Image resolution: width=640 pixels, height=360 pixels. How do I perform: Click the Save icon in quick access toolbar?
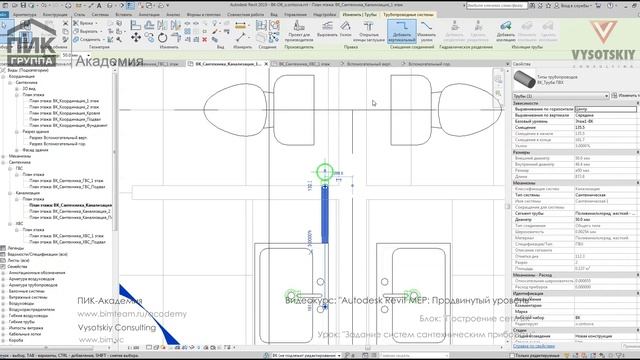point(23,6)
